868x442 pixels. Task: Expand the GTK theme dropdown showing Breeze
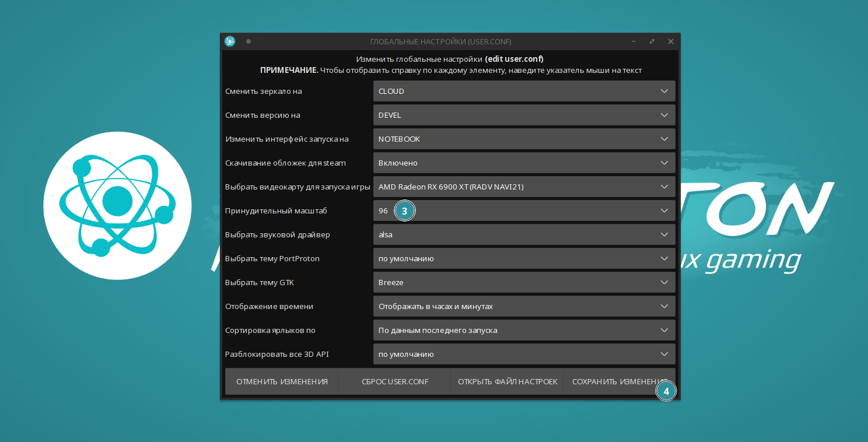(523, 282)
